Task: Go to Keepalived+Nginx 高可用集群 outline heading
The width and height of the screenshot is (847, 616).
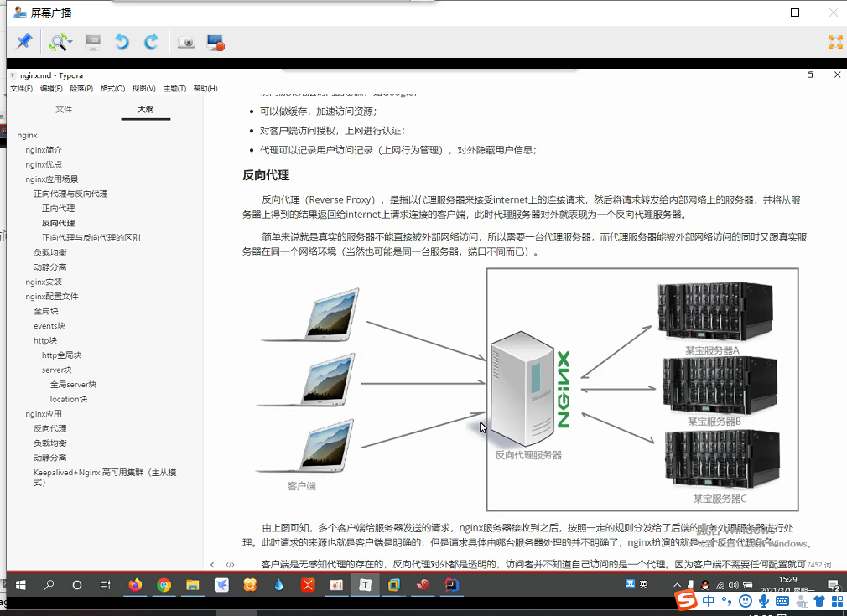Action: 106,477
